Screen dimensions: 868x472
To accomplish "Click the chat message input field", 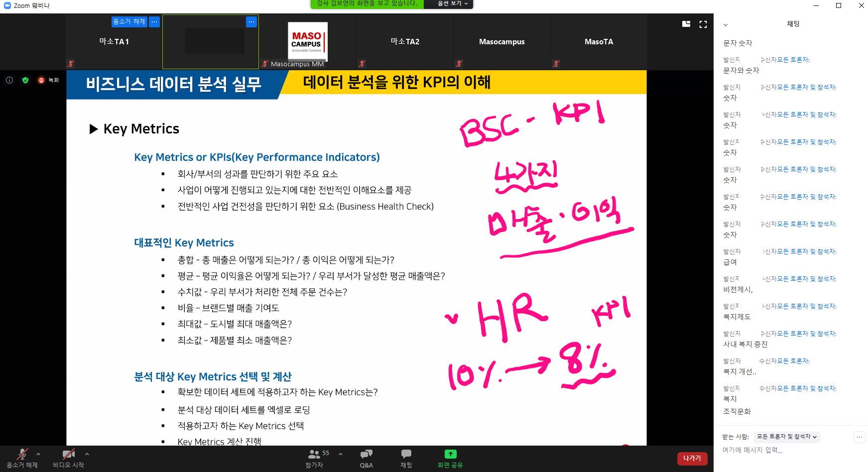I will click(x=787, y=450).
